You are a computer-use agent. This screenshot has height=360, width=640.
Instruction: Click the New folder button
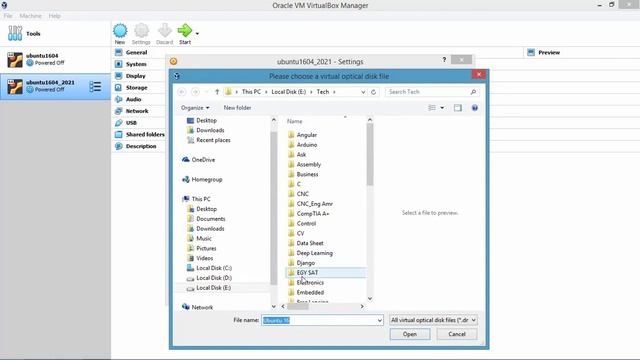click(x=237, y=108)
